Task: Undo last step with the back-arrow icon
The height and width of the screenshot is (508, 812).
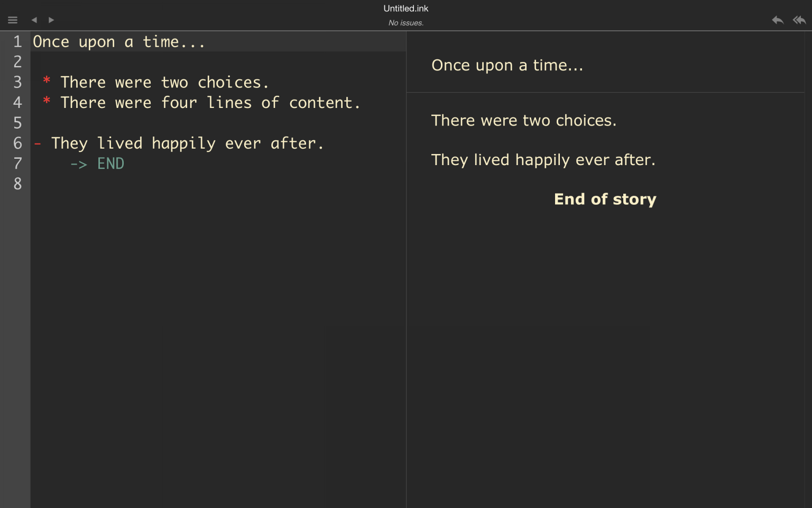Action: (777, 20)
